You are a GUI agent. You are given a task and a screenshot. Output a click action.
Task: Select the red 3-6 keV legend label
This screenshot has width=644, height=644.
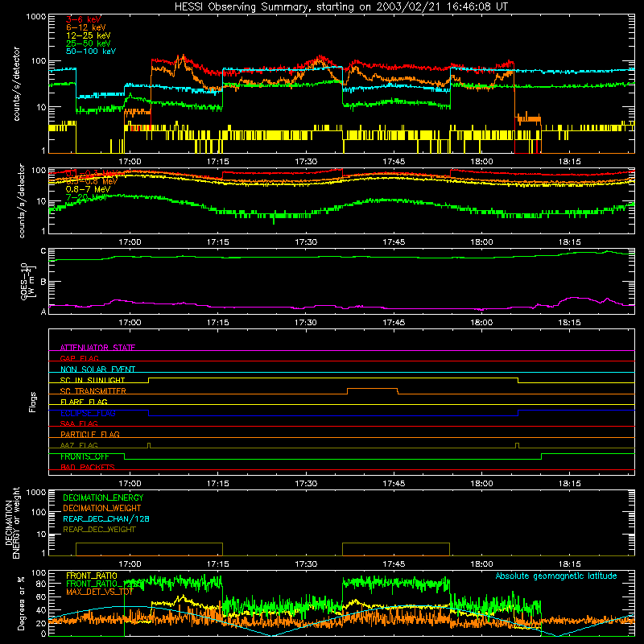coord(84,19)
